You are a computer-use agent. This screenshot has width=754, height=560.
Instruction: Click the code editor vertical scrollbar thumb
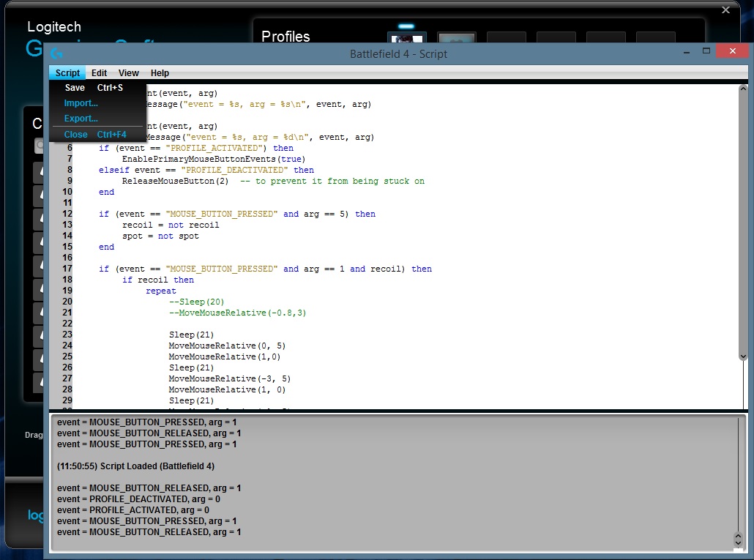point(744,220)
